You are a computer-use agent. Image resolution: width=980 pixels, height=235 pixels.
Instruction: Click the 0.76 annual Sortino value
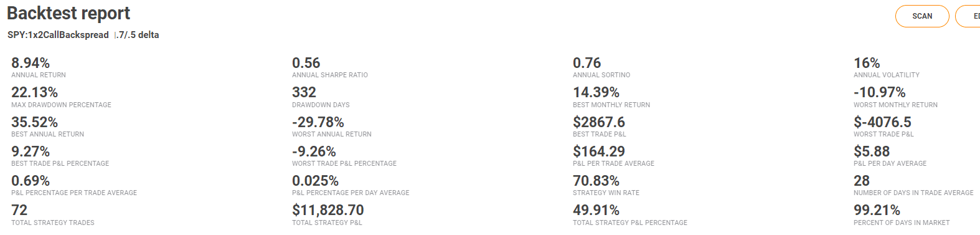point(587,63)
